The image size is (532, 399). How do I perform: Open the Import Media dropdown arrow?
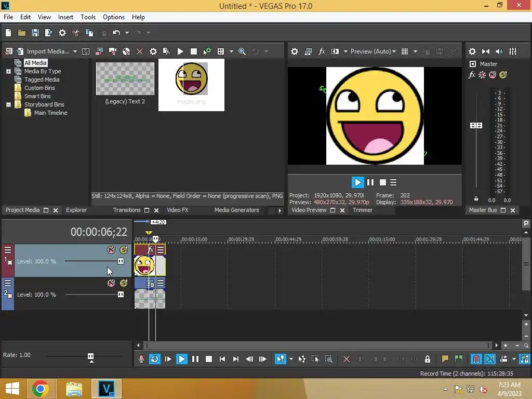(75, 51)
